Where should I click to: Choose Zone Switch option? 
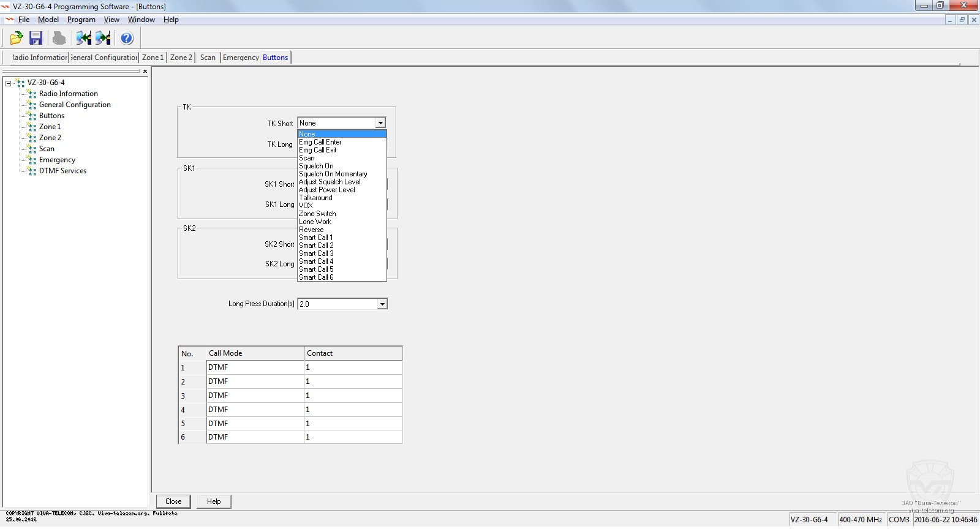[x=342, y=214]
